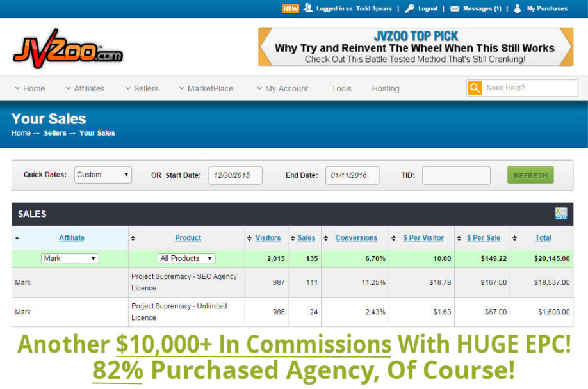Click the sort arrows beside Sales column
Screen dimensions: 588x389
[x=293, y=238]
